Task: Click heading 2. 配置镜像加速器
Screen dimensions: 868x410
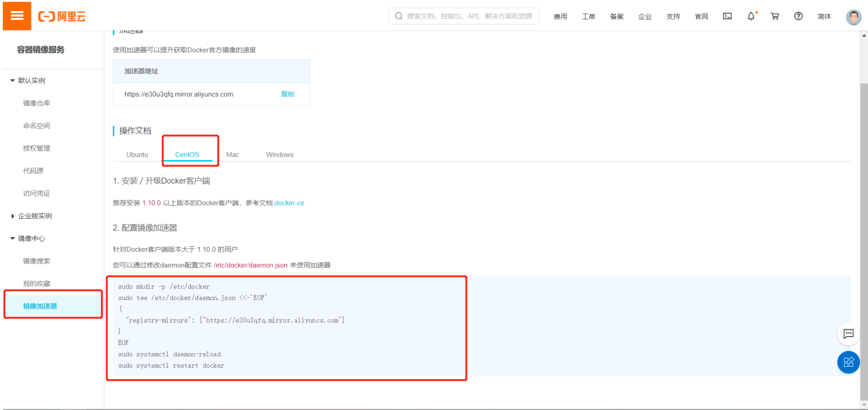Action: (x=145, y=228)
